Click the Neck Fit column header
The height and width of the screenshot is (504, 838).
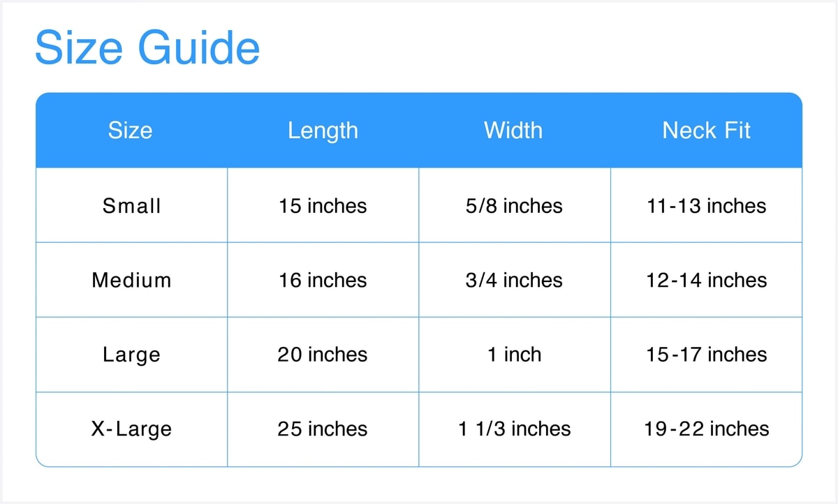tap(706, 131)
